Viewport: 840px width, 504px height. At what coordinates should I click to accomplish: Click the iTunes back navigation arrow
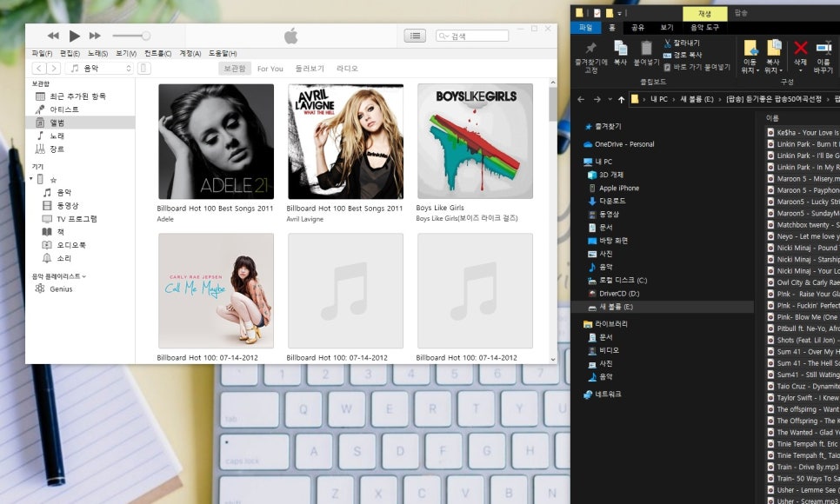(x=39, y=68)
